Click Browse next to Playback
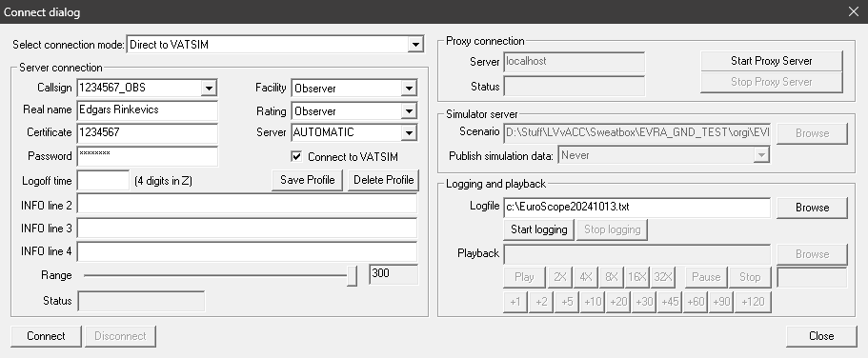 pyautogui.click(x=812, y=254)
